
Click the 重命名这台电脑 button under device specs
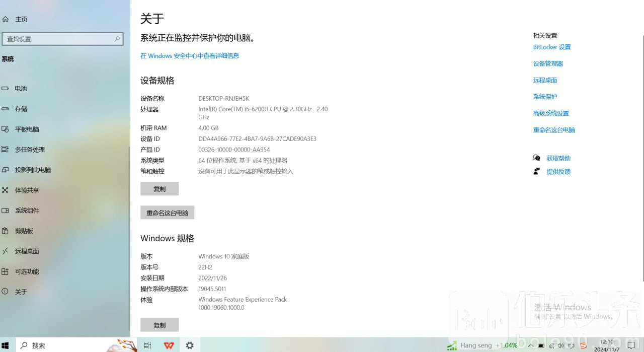[167, 213]
